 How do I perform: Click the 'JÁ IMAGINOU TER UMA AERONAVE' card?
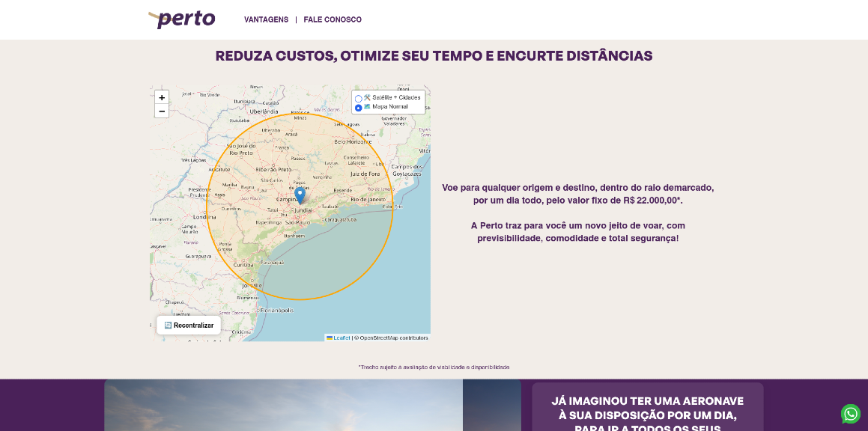(648, 406)
